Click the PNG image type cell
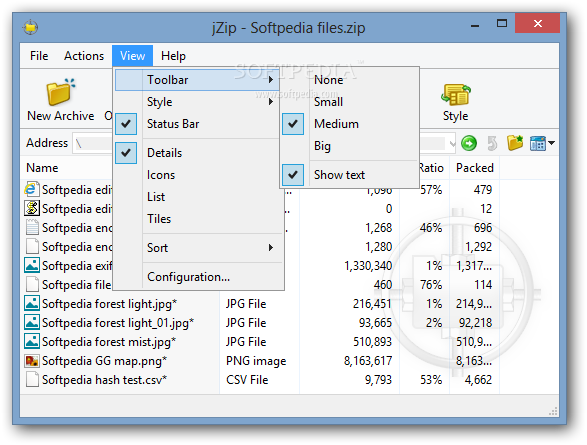This screenshot has width=587, height=445. 256,361
